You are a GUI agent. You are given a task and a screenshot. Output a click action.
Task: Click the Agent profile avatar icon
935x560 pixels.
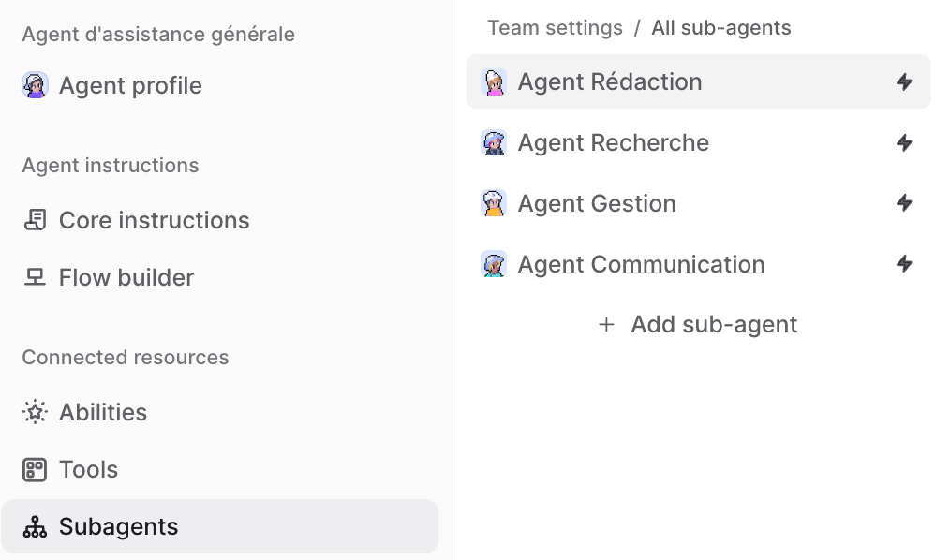point(35,85)
